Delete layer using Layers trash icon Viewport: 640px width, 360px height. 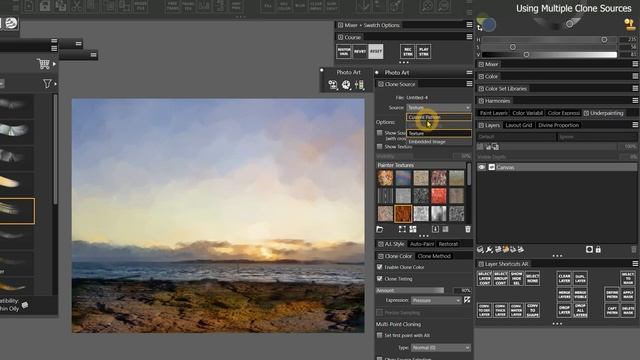(634, 249)
